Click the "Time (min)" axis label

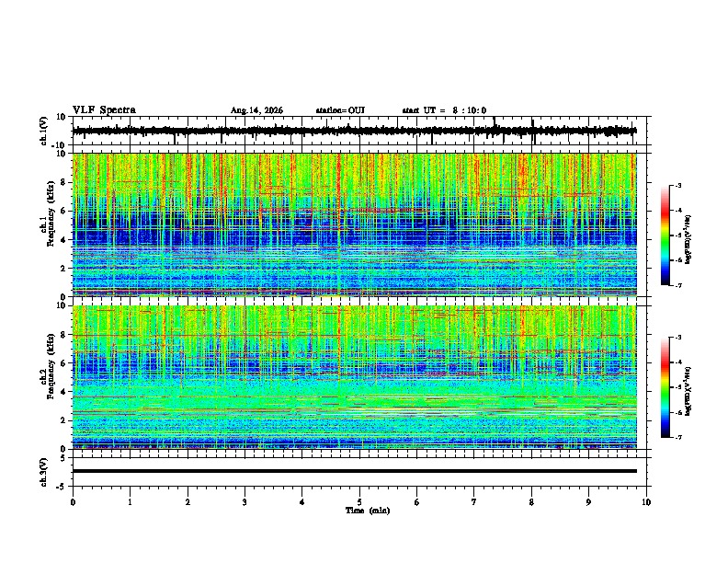(368, 511)
